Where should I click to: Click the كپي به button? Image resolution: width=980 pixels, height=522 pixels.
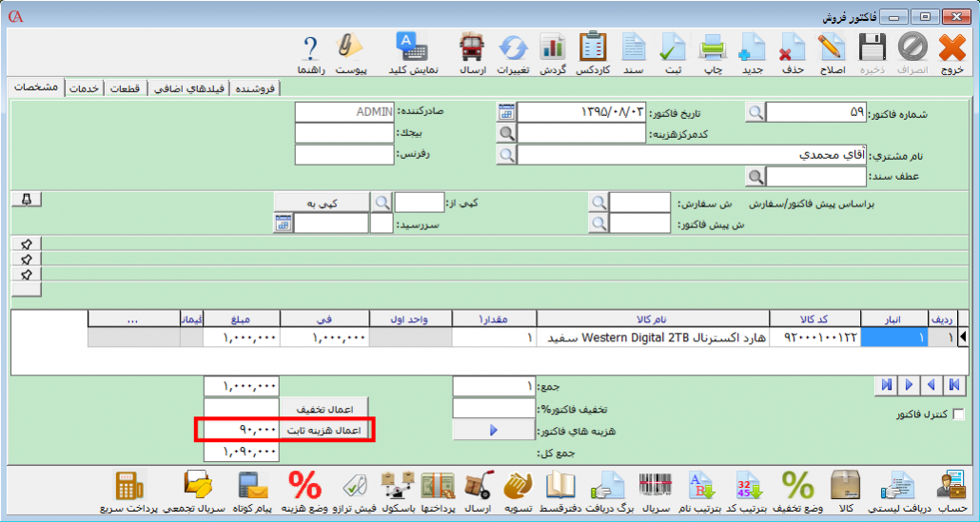pos(321,202)
